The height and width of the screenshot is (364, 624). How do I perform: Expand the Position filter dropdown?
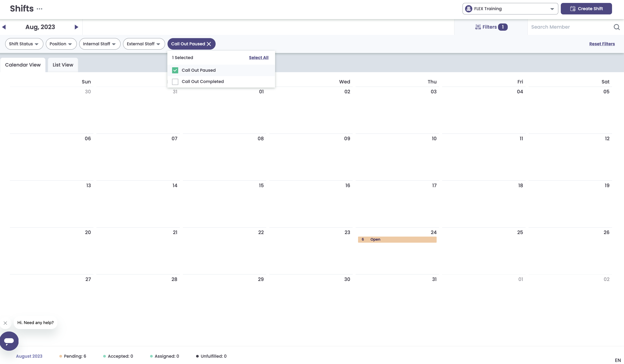[61, 44]
